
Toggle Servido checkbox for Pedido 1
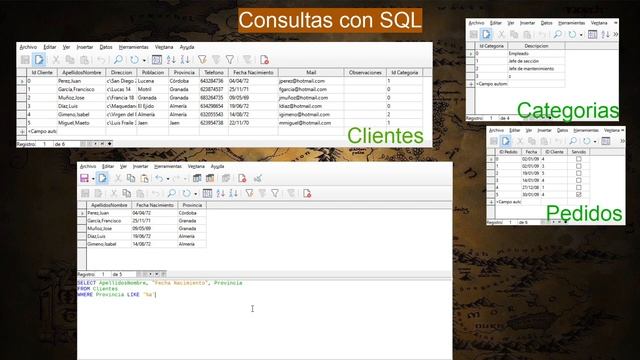[578, 166]
